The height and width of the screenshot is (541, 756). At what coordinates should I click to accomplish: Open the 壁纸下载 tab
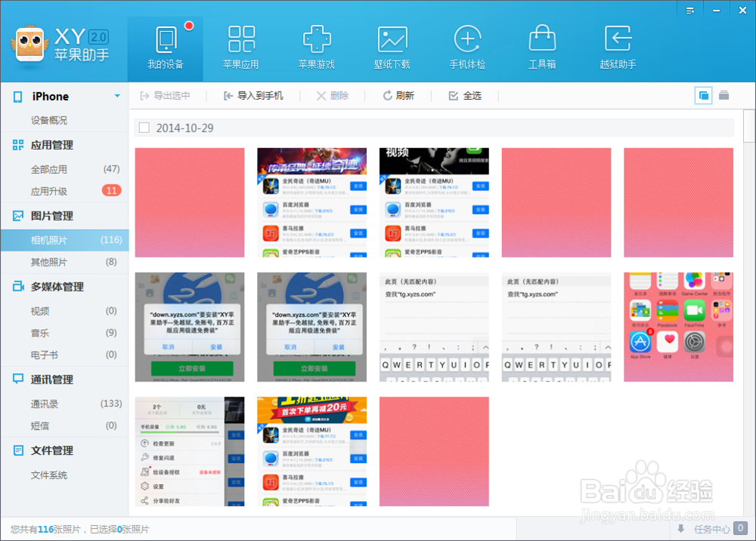[x=392, y=48]
